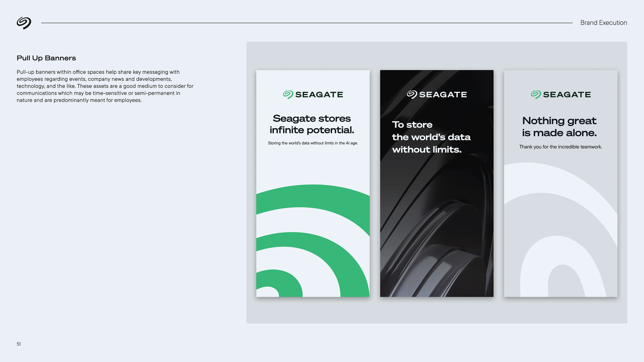Click the green Seagate spiral icon on the grey banner
The image size is (644, 362).
click(x=536, y=94)
